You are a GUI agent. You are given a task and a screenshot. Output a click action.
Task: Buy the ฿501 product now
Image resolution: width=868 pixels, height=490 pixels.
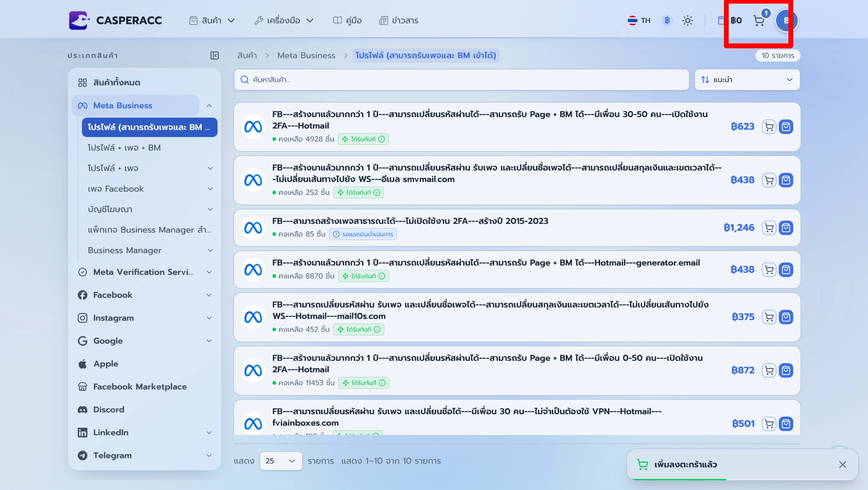(x=786, y=424)
